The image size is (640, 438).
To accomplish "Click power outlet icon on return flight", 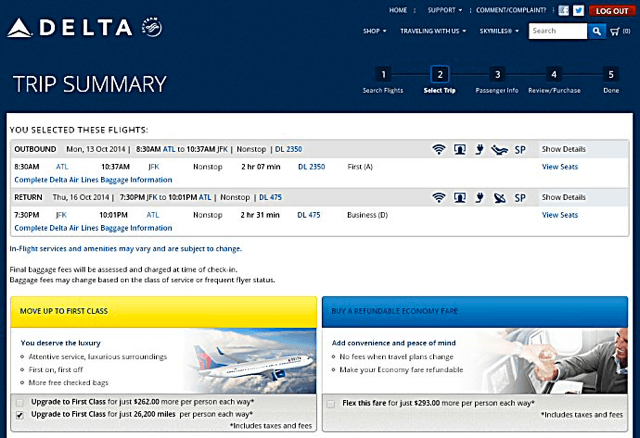I will (x=480, y=198).
